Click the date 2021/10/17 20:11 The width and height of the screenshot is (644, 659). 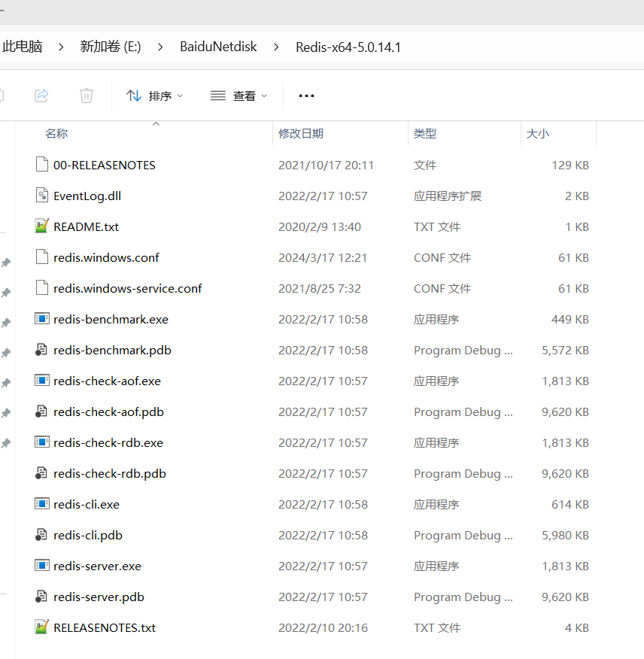click(326, 166)
